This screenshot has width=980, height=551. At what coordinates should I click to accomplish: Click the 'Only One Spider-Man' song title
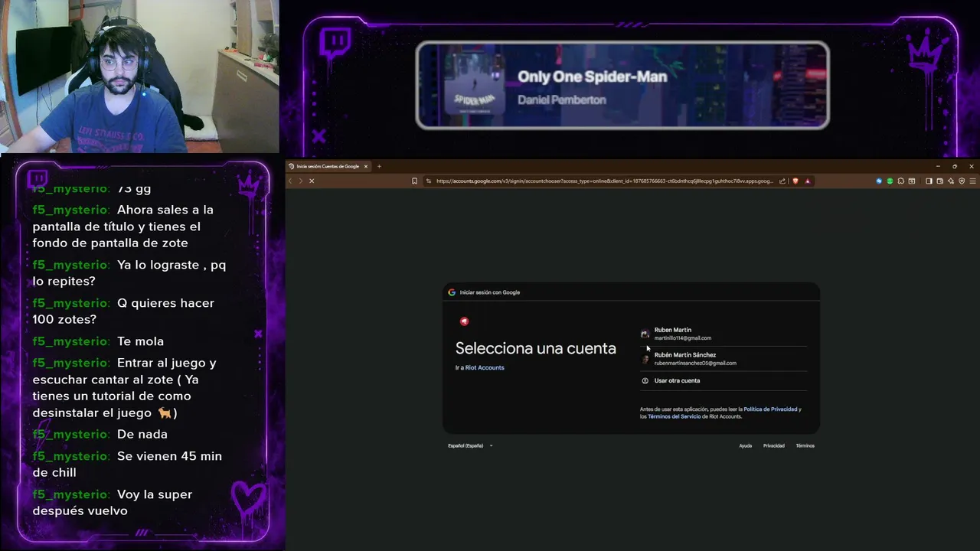click(x=593, y=77)
